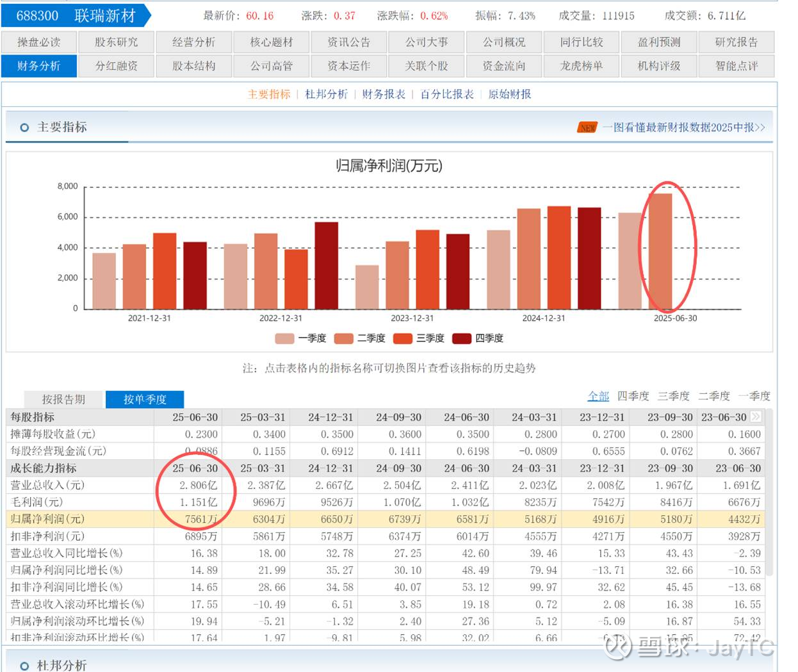Open the 财务报表 sub-tab
Viewport: 798px width, 672px height.
(x=384, y=94)
